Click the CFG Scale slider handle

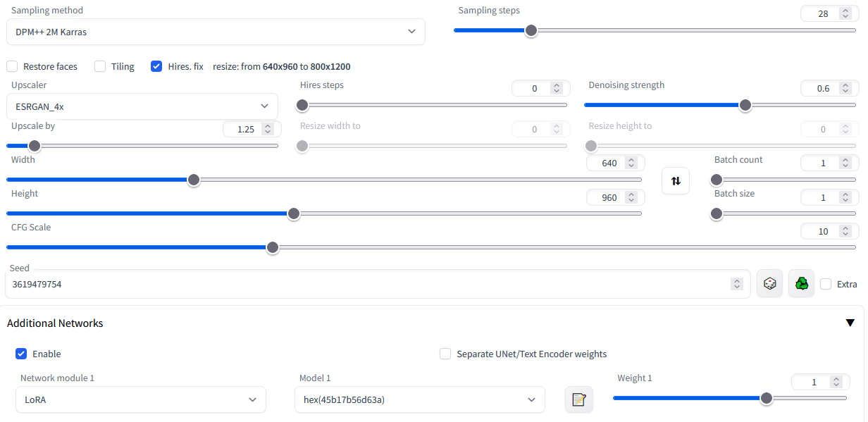[273, 247]
